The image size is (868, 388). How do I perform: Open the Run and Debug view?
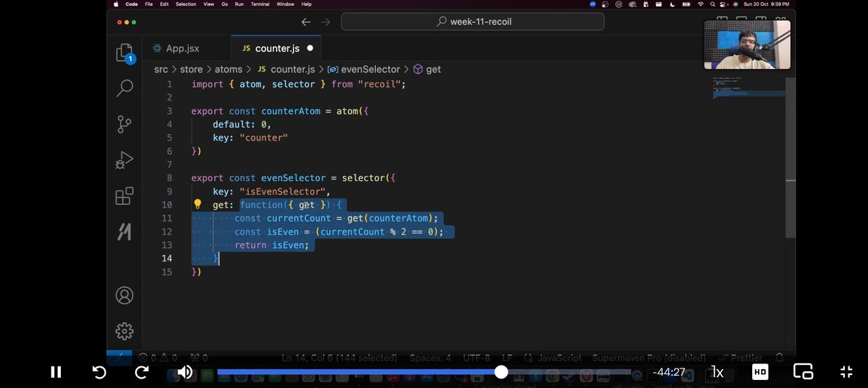tap(124, 160)
